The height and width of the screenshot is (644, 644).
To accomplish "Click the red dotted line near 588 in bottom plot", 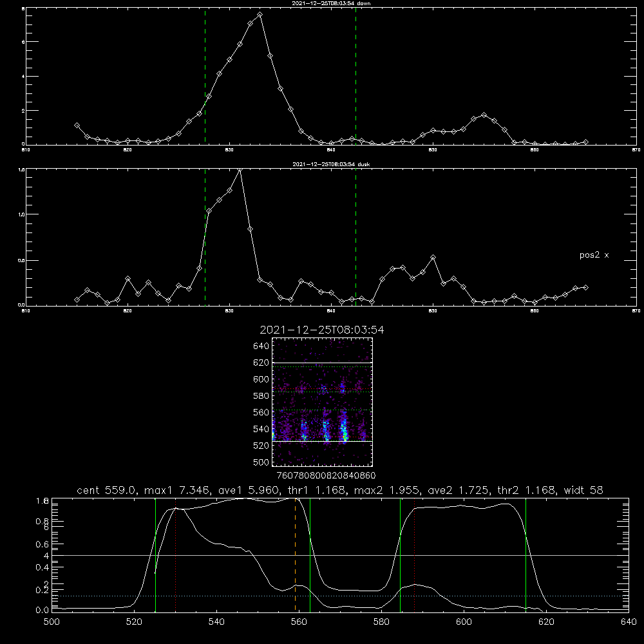I will 414,554.
